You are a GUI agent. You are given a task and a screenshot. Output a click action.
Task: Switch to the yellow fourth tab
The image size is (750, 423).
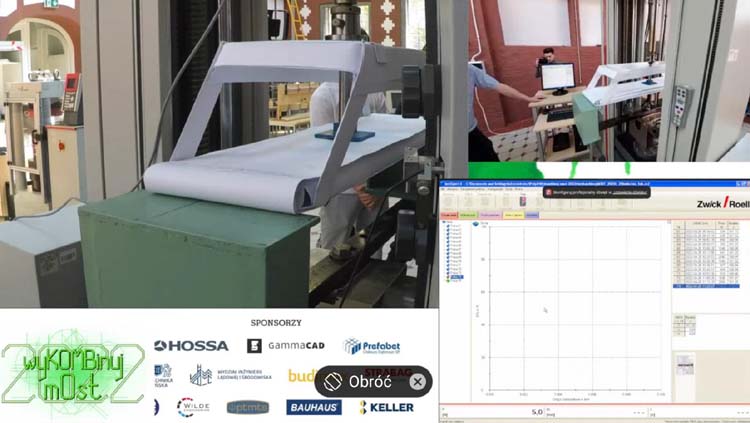(513, 215)
